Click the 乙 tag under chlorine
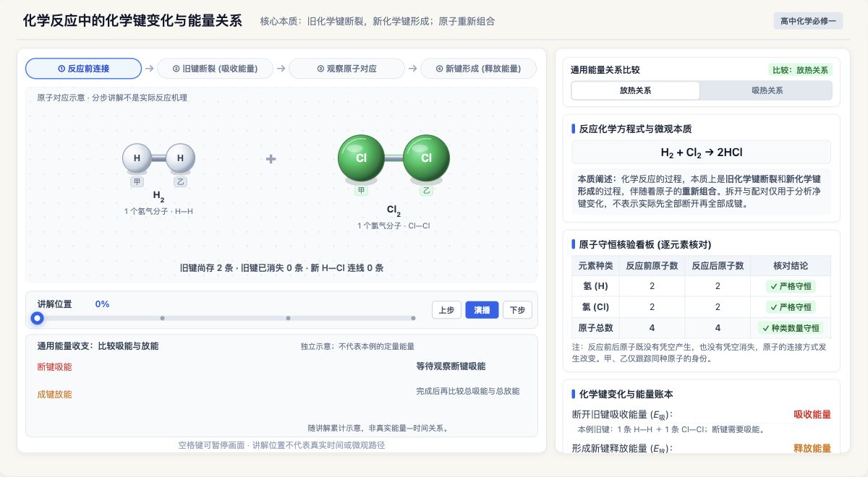 click(x=426, y=190)
